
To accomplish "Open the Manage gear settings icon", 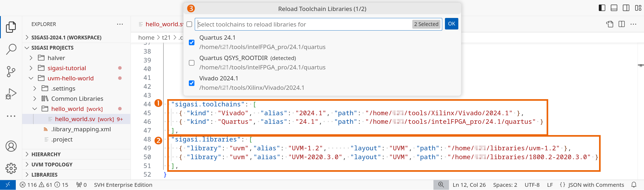I will coord(11,168).
